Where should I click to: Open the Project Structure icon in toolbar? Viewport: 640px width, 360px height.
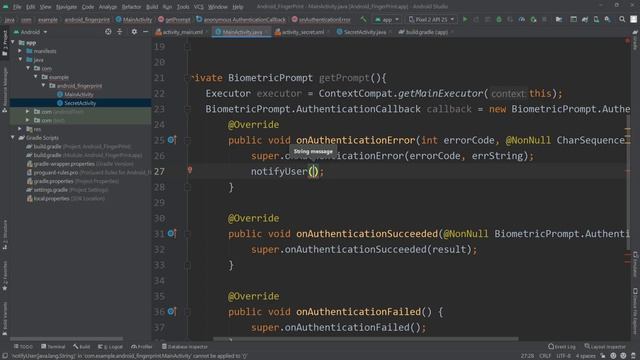click(x=559, y=19)
